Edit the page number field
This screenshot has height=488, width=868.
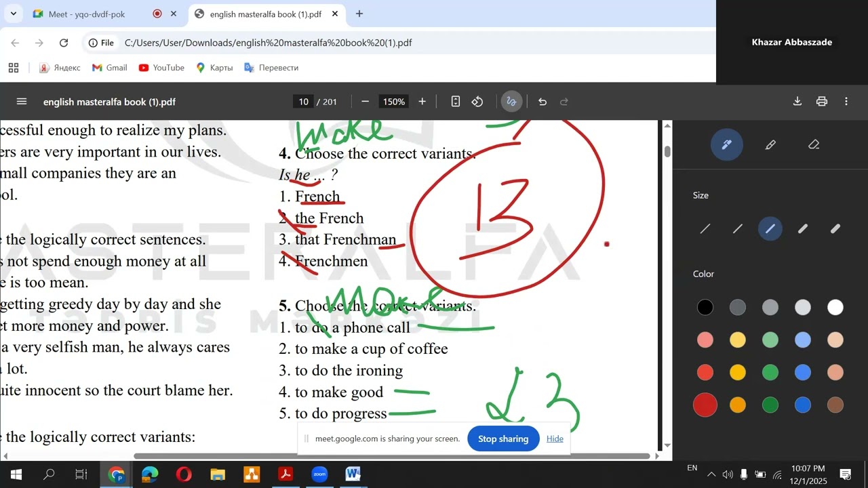[303, 102]
